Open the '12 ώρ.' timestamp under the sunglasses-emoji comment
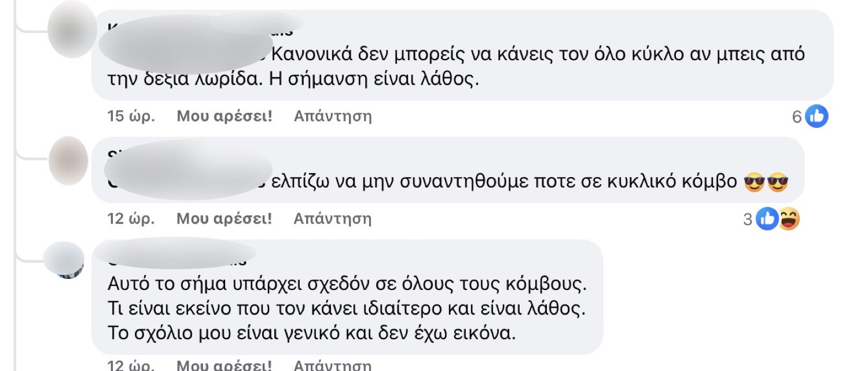868x371 pixels. point(131,219)
